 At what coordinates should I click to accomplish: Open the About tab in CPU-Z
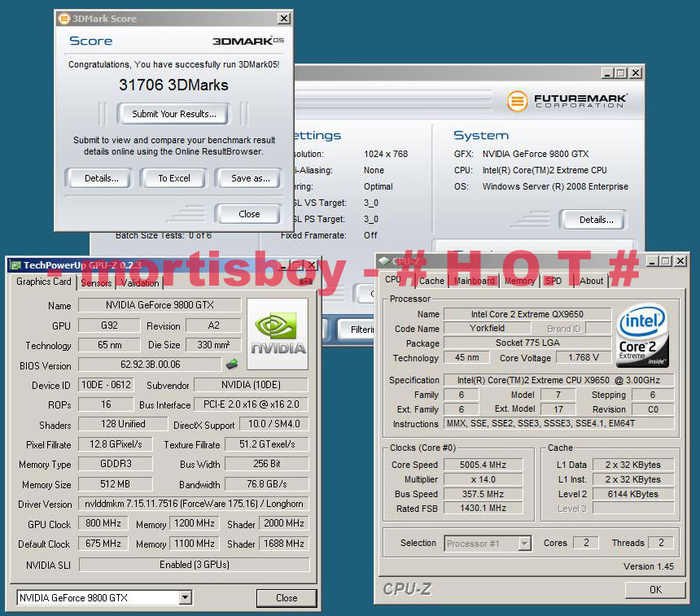[591, 281]
